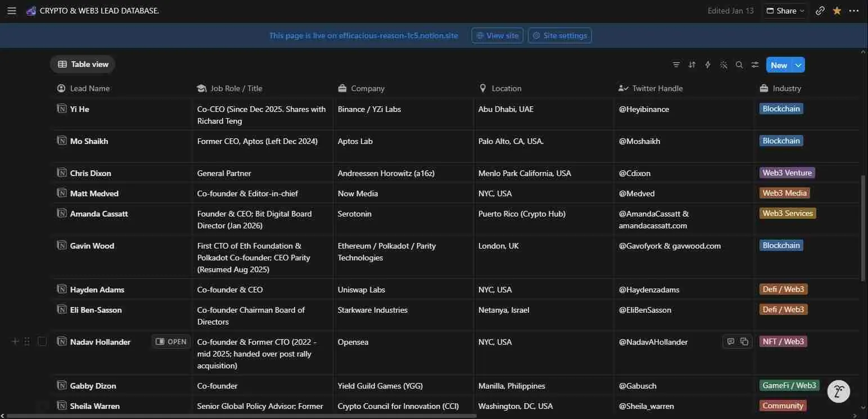Click the Andreessen Horowitz (a16z) company cell
This screenshot has height=419, width=868.
(403, 173)
